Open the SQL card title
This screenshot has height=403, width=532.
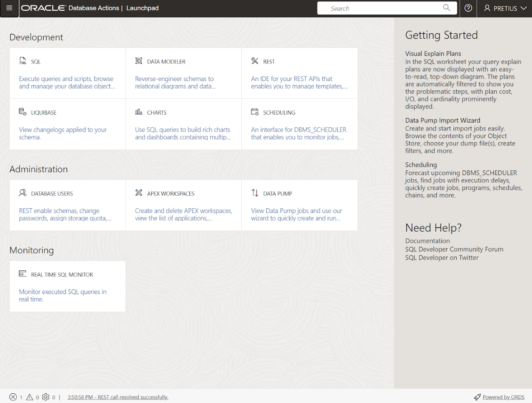[x=36, y=62]
